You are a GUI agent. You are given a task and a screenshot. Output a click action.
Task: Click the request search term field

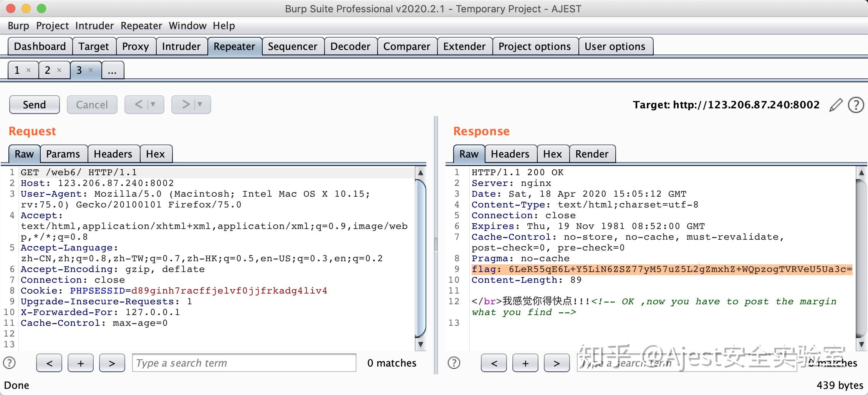(x=244, y=363)
